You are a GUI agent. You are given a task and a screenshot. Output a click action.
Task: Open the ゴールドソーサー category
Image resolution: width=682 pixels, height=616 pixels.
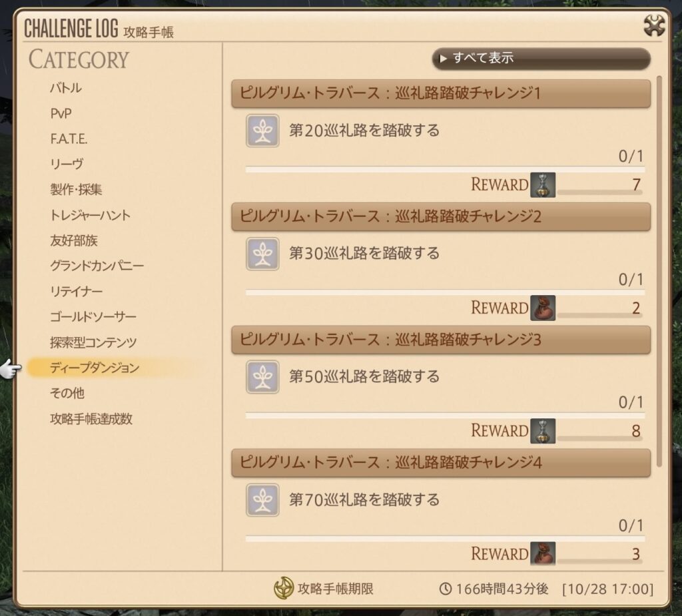coord(93,317)
